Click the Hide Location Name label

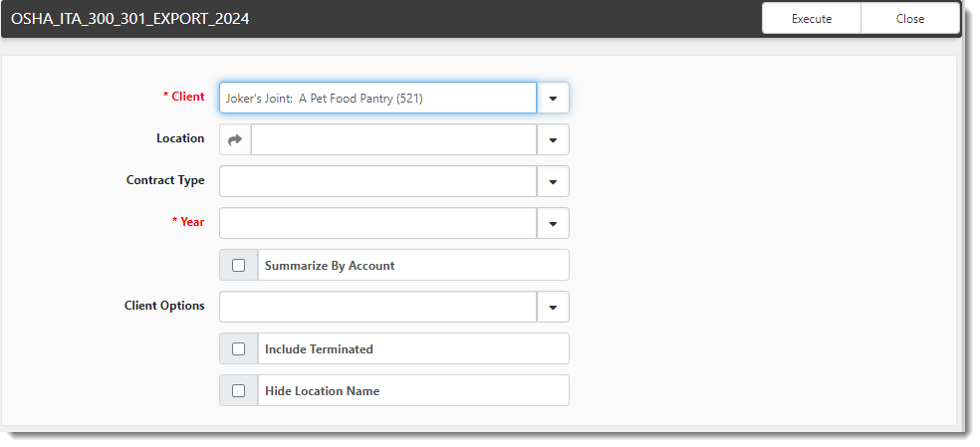click(322, 391)
